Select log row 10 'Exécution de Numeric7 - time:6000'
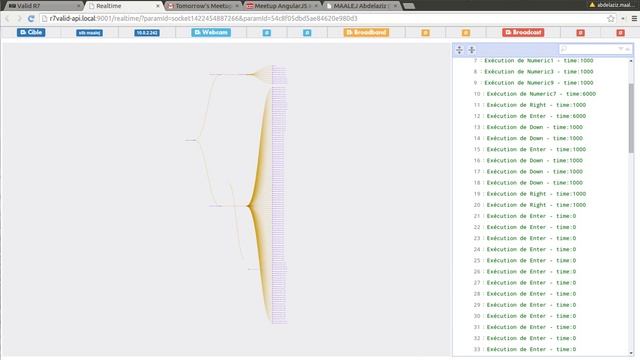The height and width of the screenshot is (360, 640). pos(541,94)
